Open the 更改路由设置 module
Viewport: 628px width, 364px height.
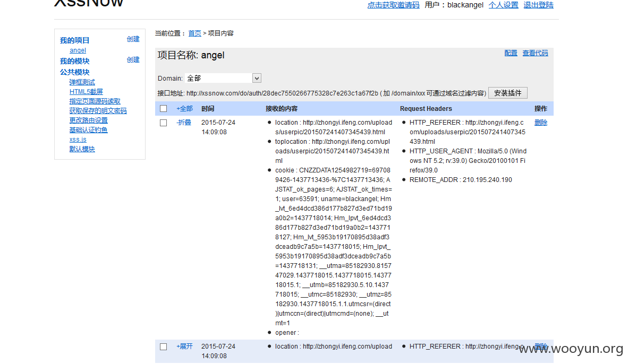pos(89,120)
